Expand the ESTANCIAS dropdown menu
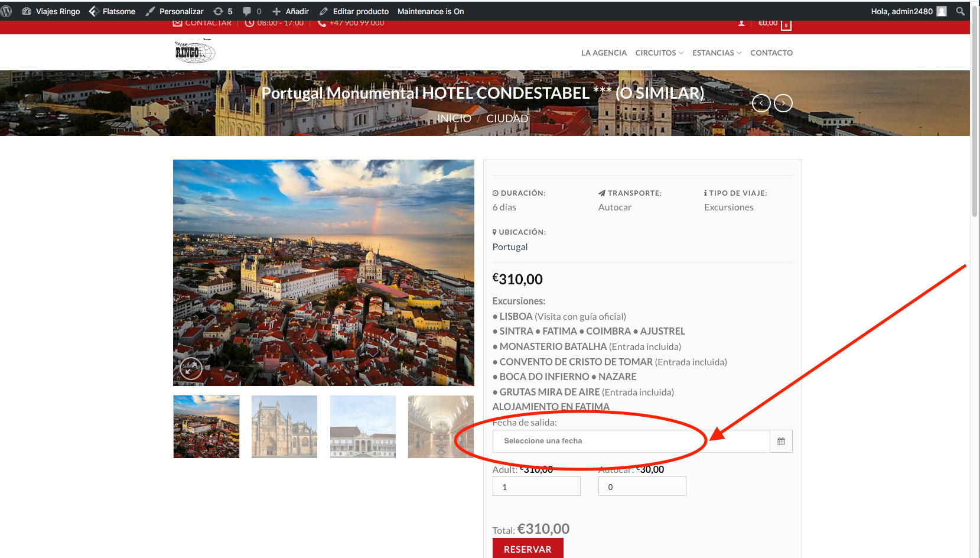980x558 pixels. tap(717, 53)
